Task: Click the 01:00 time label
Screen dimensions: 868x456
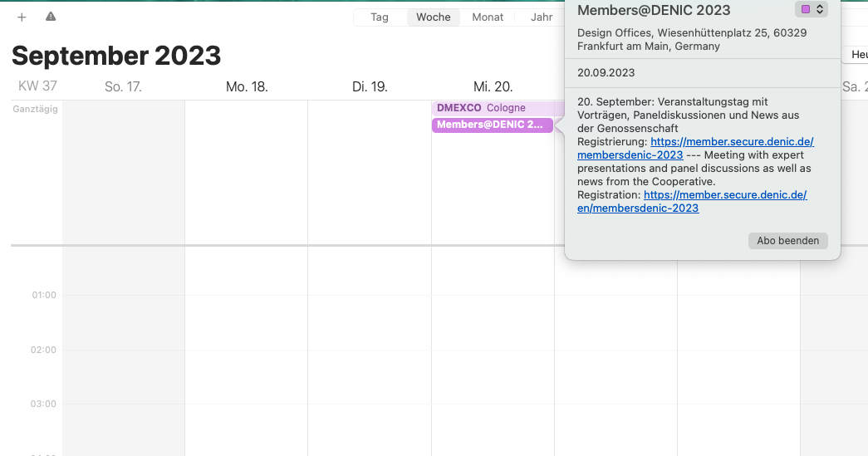Action: click(x=44, y=295)
